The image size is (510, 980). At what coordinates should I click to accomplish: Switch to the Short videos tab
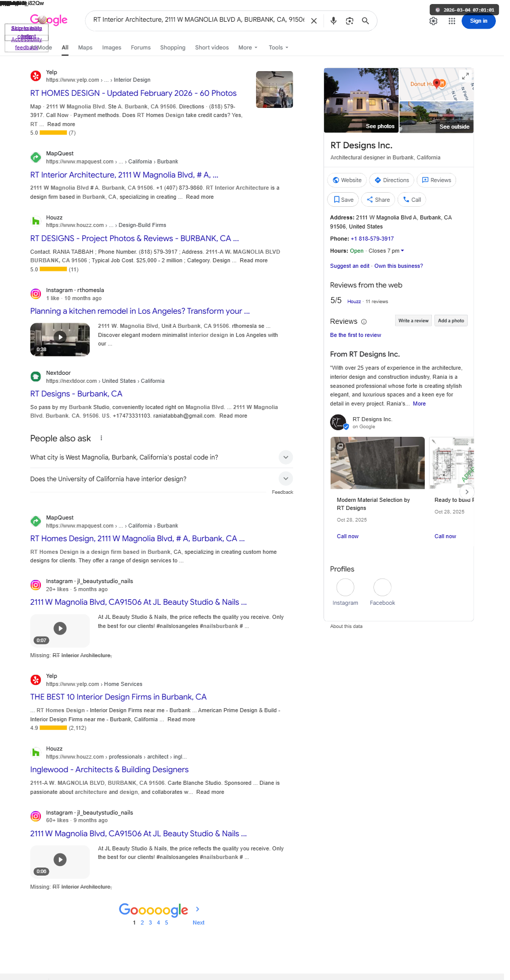click(212, 47)
